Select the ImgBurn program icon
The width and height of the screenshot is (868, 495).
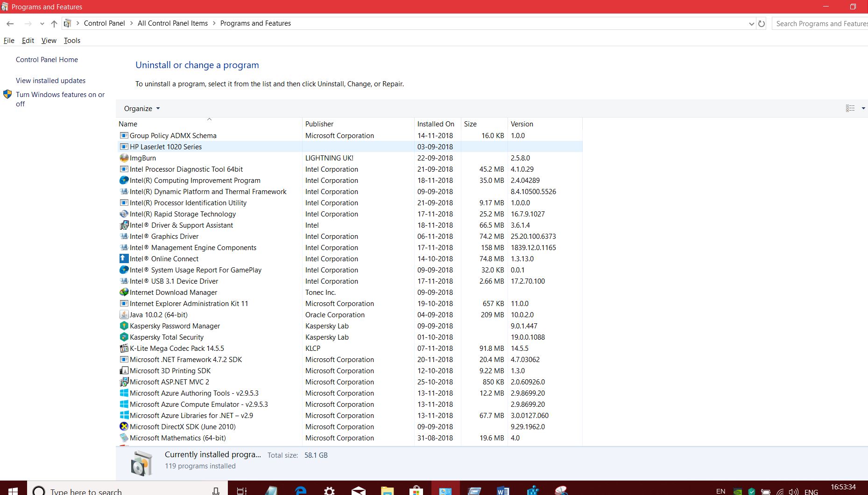[124, 158]
